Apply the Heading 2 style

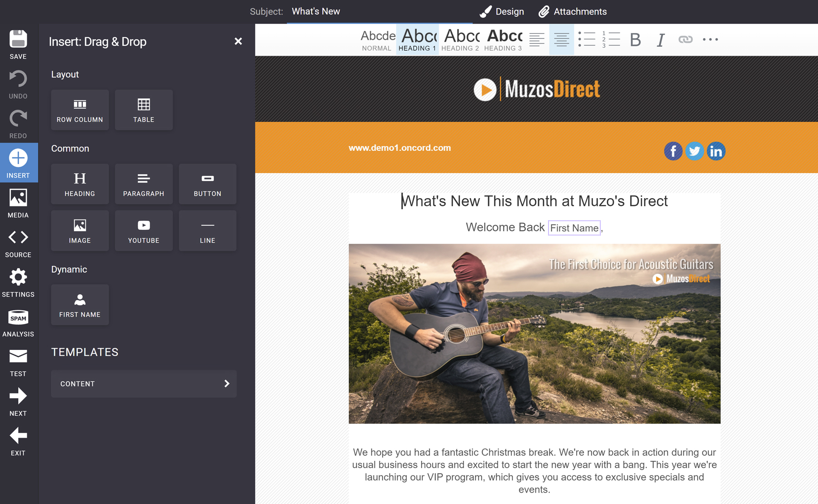tap(460, 40)
